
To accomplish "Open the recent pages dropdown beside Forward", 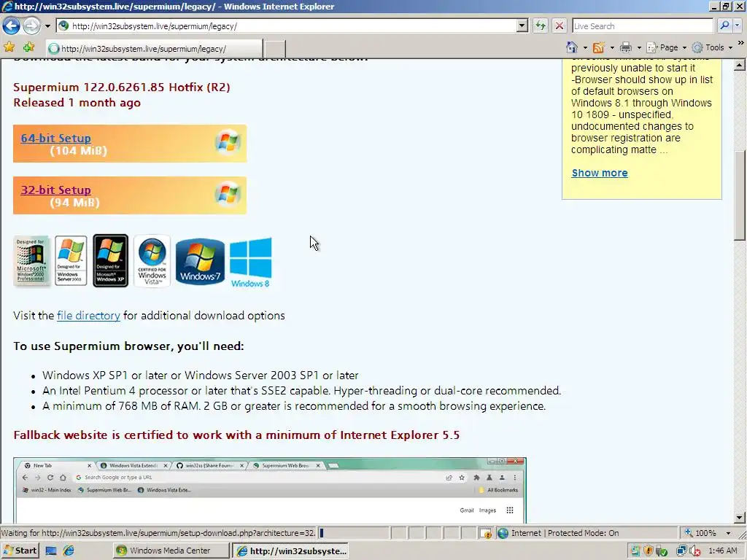I will pos(47,26).
